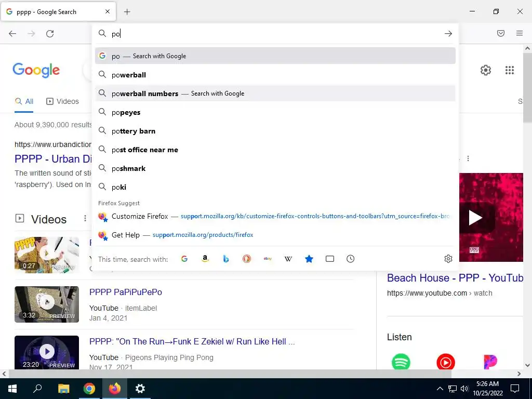Choose the 'powerball' suggestion
Image resolution: width=532 pixels, height=399 pixels.
275,75
